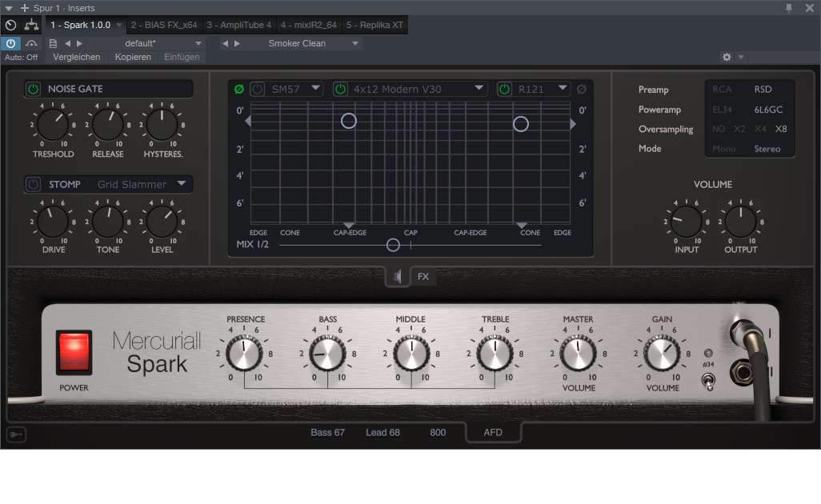Enable the Stomp power button

[34, 184]
